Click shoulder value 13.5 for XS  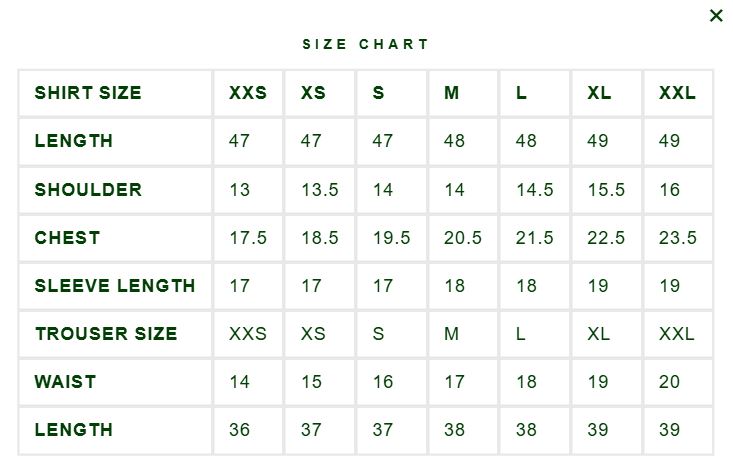pyautogui.click(x=320, y=190)
